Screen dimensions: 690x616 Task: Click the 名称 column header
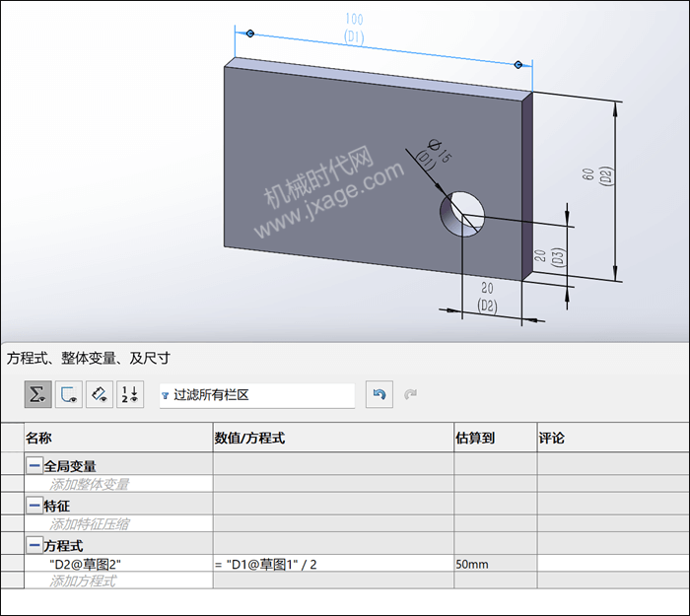[x=119, y=438]
